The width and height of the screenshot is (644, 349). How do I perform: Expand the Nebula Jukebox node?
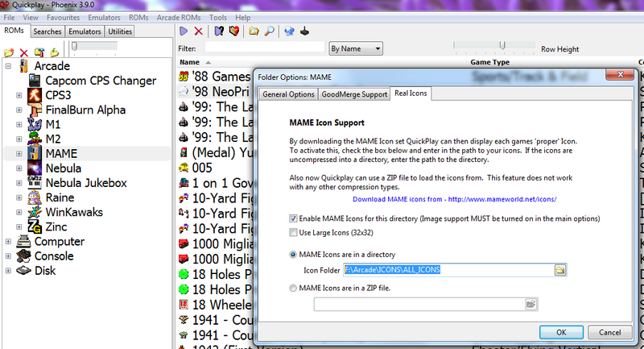pyautogui.click(x=19, y=183)
